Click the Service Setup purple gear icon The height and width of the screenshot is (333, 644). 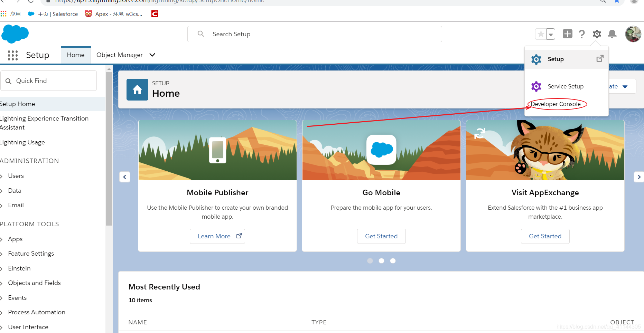[x=536, y=86]
